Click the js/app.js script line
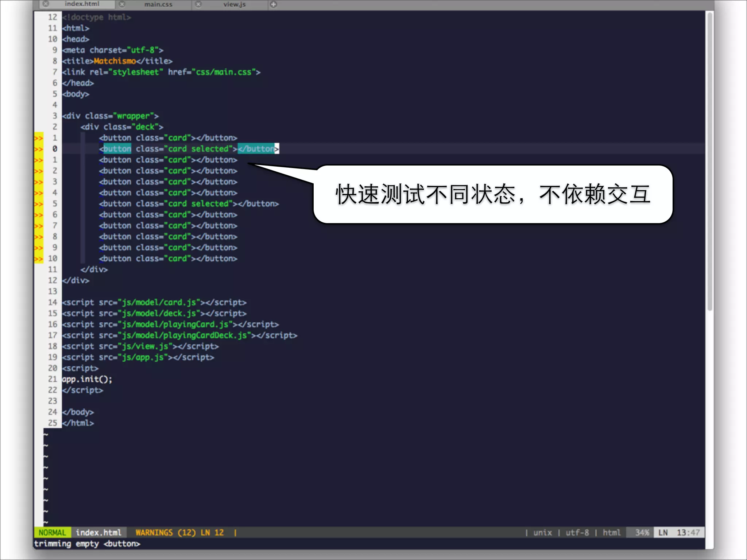747x560 pixels. click(138, 357)
